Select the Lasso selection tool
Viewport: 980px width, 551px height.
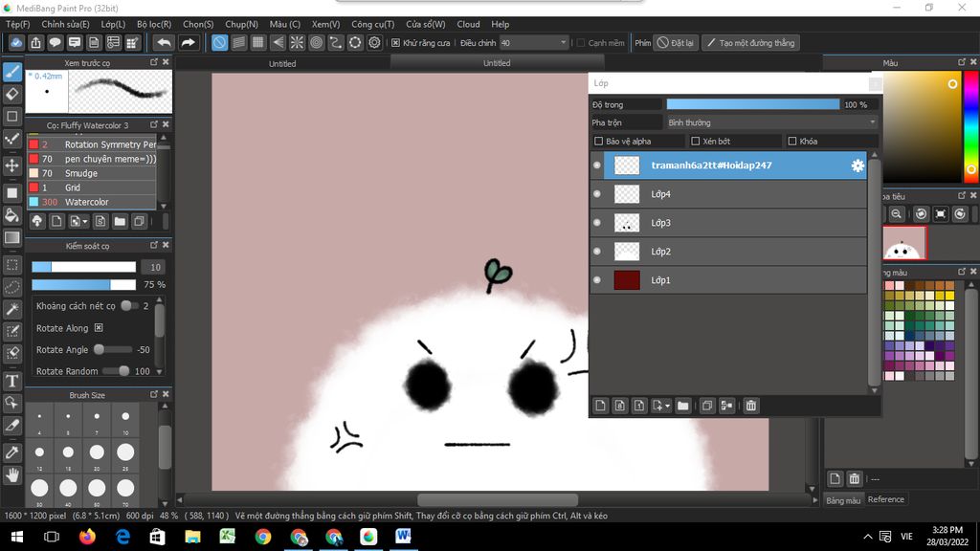click(11, 287)
